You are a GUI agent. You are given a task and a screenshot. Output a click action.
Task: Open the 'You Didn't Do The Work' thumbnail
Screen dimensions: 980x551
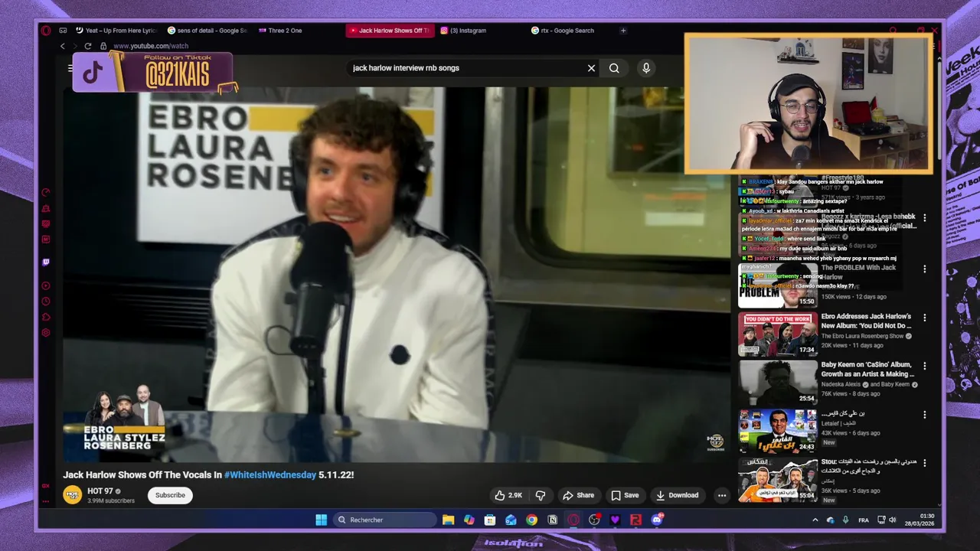778,334
